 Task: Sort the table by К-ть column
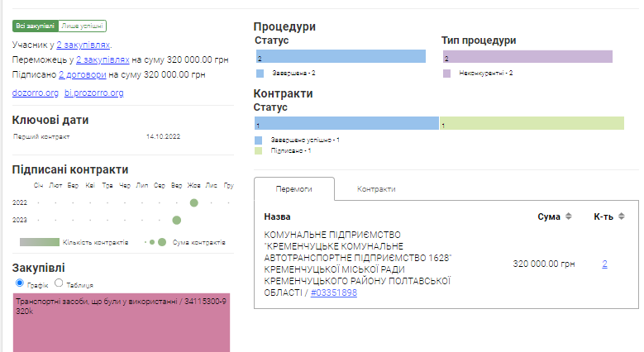[615, 216]
